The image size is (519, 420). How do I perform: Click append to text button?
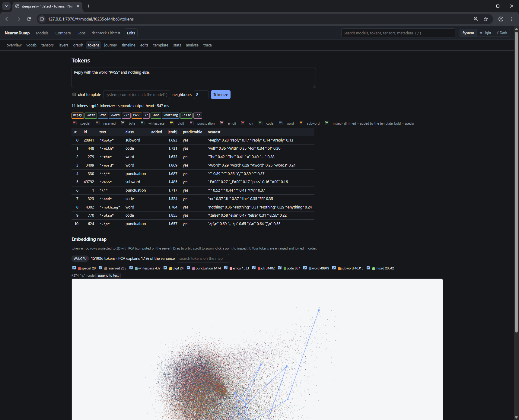point(108,275)
